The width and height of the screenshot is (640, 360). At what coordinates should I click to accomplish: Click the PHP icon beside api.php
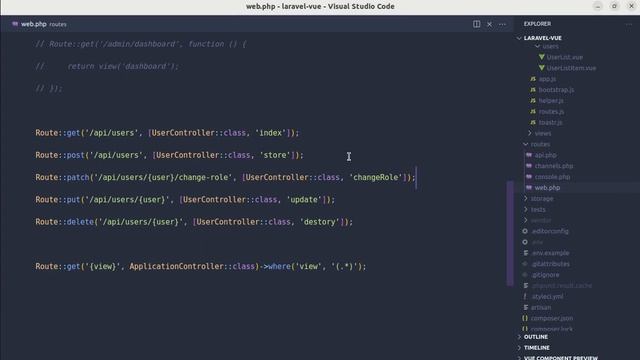click(529, 155)
